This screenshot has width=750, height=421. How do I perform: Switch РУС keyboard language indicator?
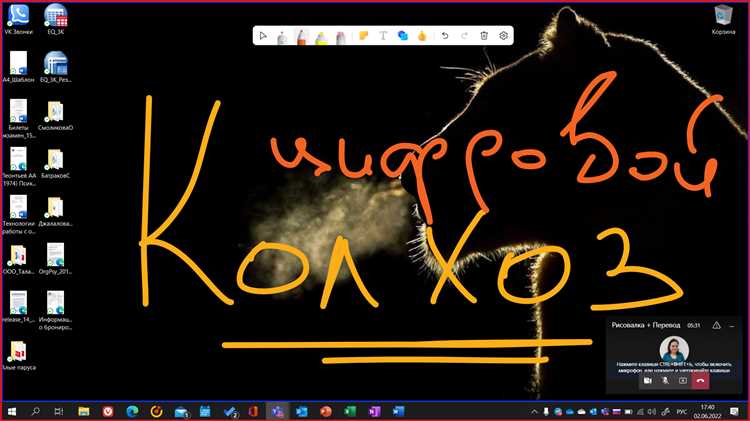coord(682,412)
